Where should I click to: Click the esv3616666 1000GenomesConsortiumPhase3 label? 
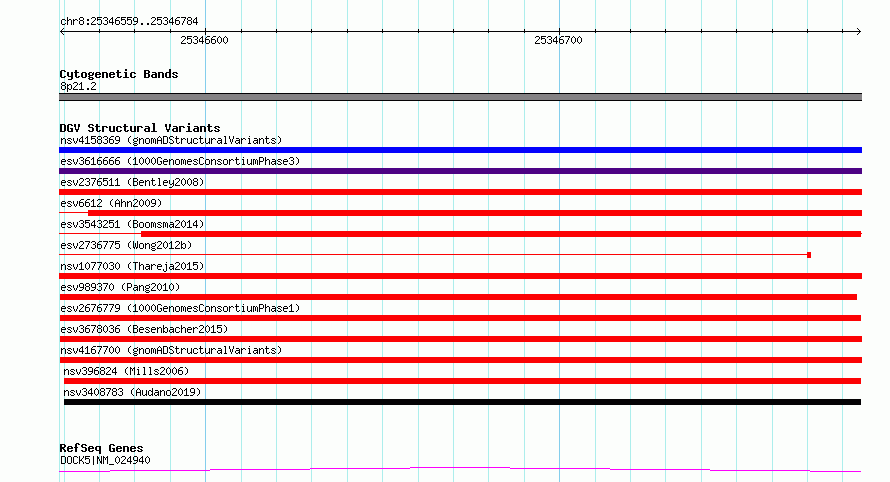point(180,161)
